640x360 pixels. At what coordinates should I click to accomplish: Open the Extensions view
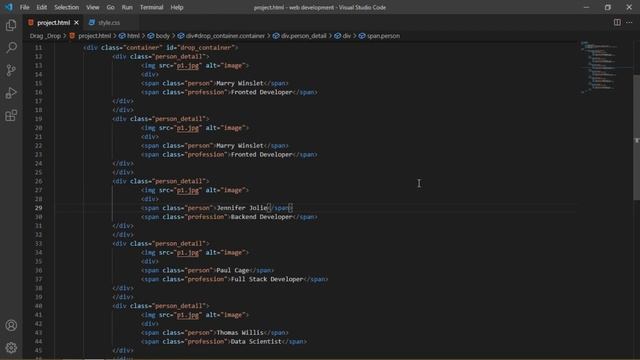pyautogui.click(x=11, y=116)
